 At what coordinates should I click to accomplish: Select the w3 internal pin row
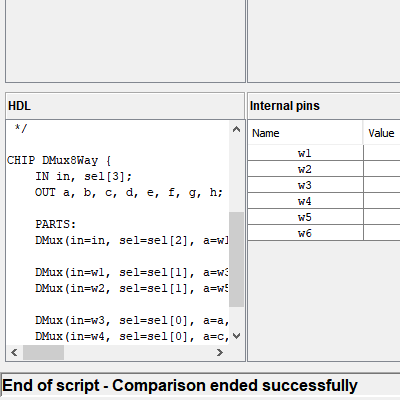(x=324, y=185)
